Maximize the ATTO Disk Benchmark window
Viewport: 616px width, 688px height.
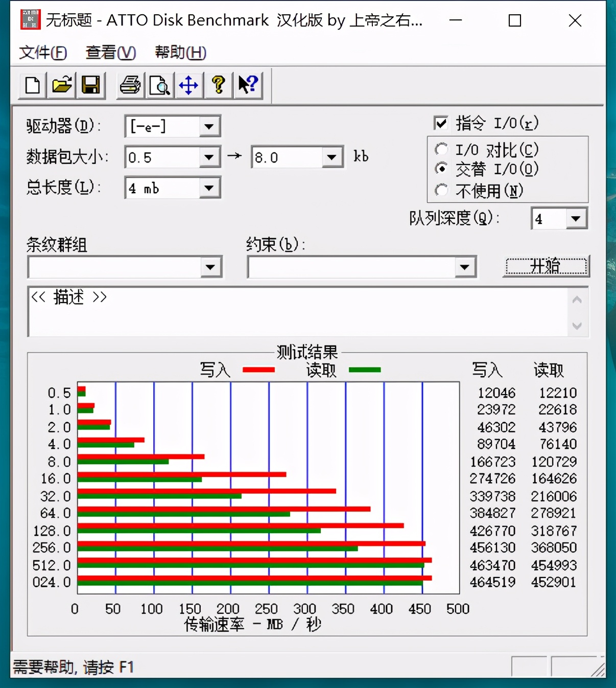click(x=515, y=20)
